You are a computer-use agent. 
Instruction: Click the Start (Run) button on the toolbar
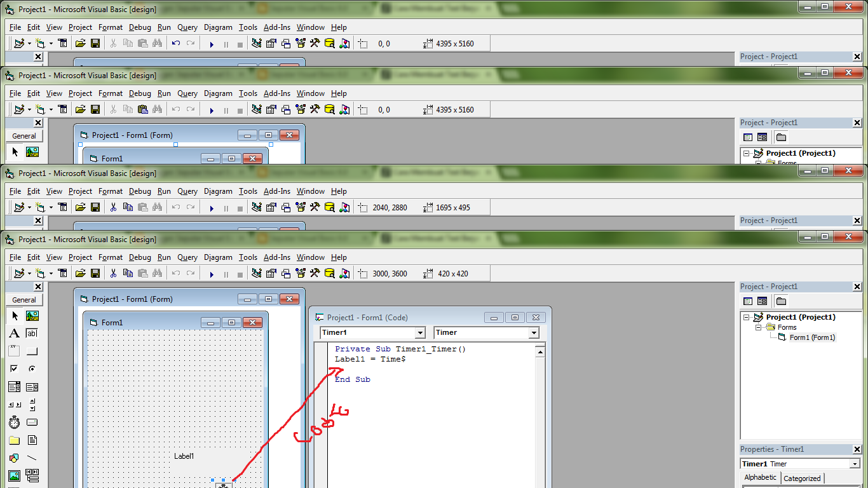coord(212,273)
